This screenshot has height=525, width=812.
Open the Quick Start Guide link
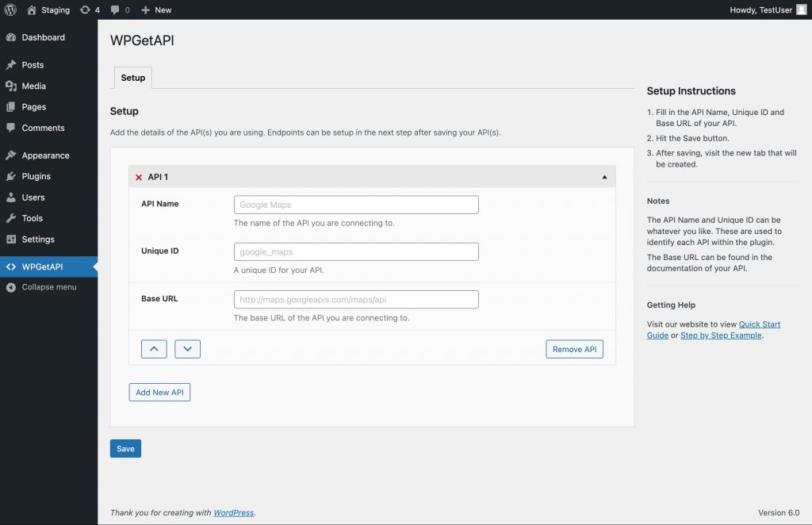coord(759,324)
